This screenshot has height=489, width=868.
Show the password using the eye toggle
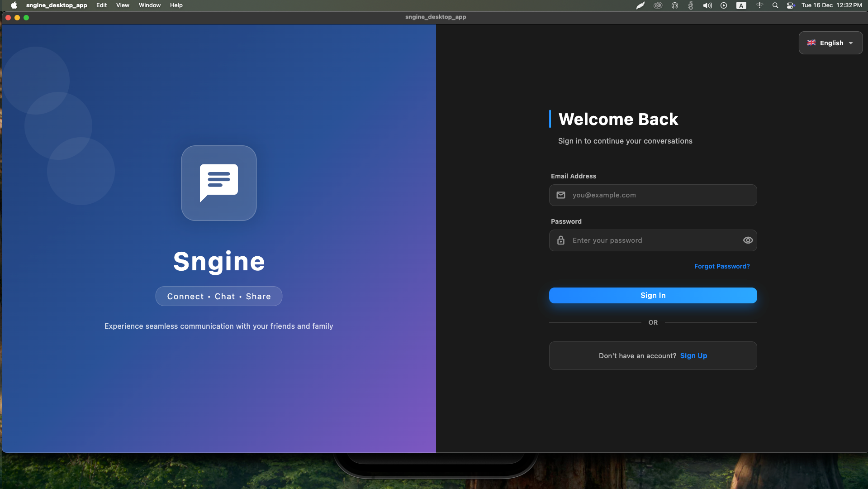pyautogui.click(x=748, y=240)
